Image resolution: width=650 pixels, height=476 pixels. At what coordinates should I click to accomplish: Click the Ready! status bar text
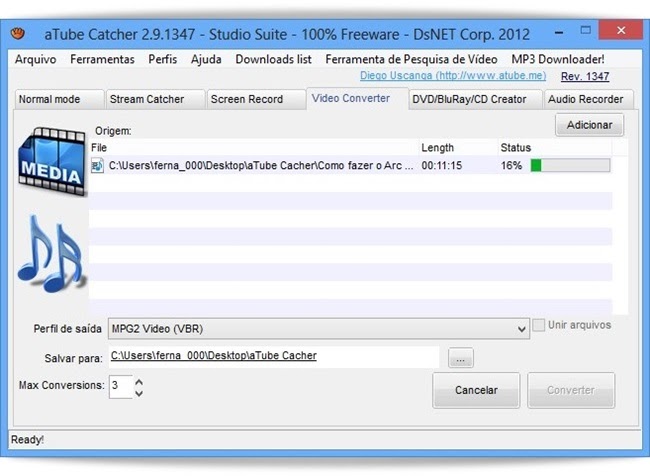pos(27,440)
